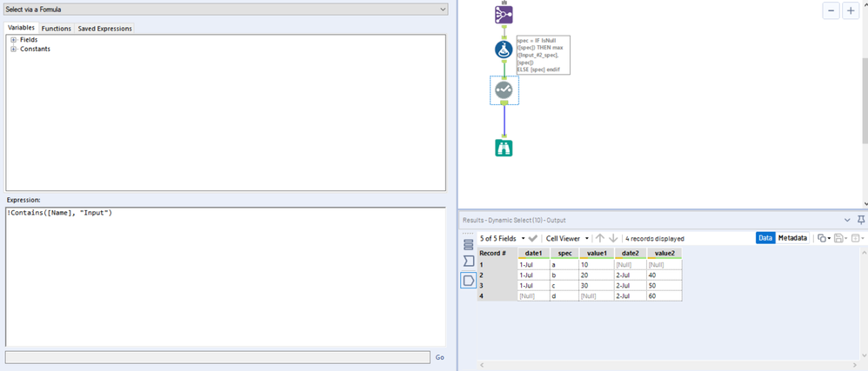Viewport: 868px width, 371px height.
Task: Click the results grid scroll-up arrow
Action: pyautogui.click(x=864, y=251)
